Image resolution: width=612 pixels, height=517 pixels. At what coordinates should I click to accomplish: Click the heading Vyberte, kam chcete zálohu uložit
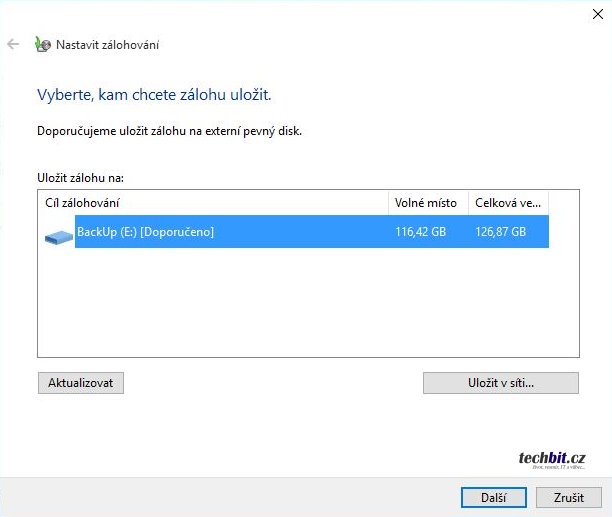coord(154,95)
